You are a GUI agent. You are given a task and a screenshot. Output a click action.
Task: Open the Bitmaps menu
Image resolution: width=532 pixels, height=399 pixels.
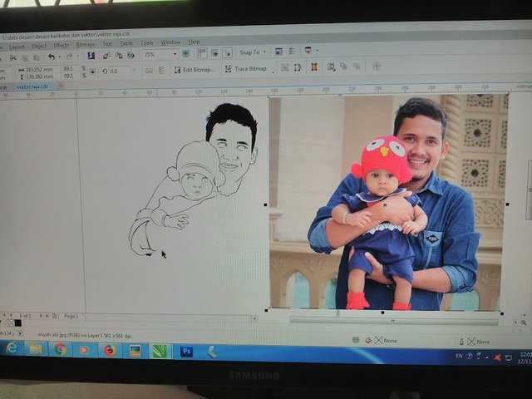coord(86,44)
